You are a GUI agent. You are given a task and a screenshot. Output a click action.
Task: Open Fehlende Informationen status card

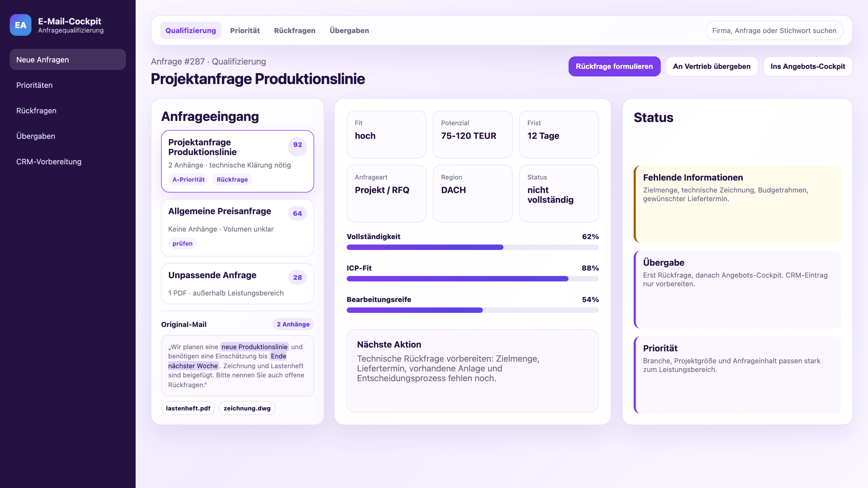click(737, 204)
